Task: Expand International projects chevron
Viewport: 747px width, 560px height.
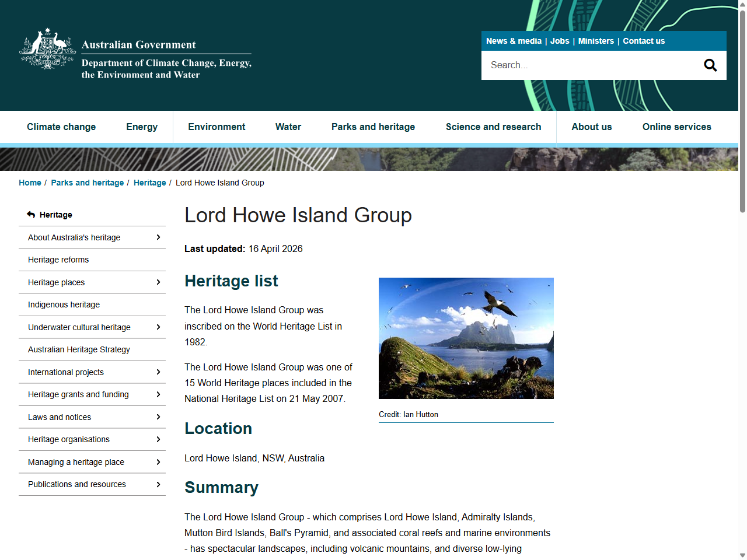Action: pyautogui.click(x=158, y=372)
